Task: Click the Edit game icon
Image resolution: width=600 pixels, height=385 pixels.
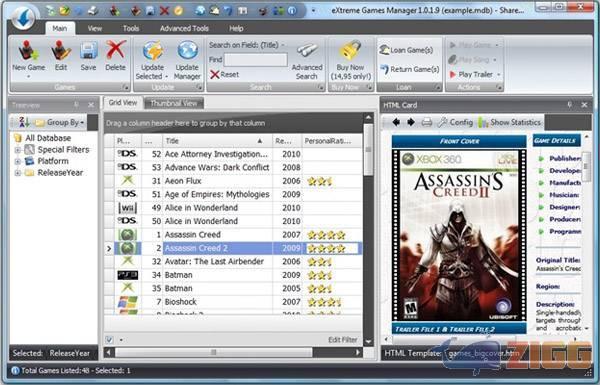Action: click(61, 51)
